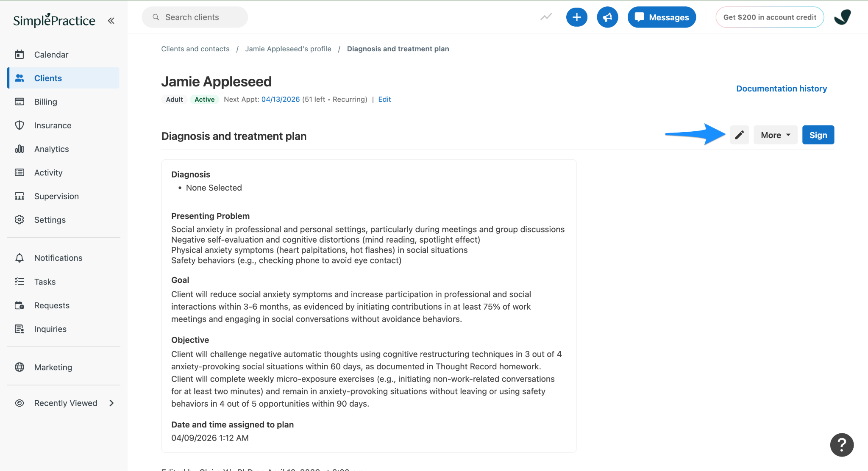Expand the More dropdown menu
Viewport: 868px width, 471px height.
tap(775, 135)
